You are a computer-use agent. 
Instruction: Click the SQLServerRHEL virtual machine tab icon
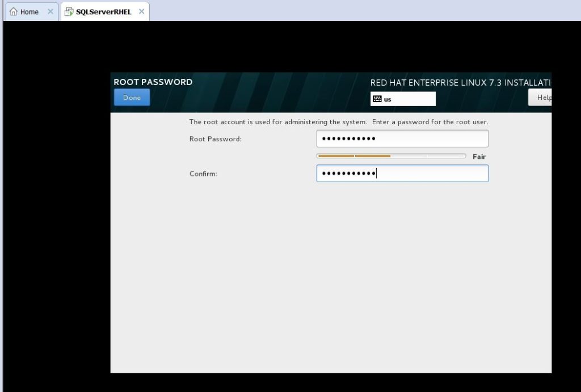point(69,12)
